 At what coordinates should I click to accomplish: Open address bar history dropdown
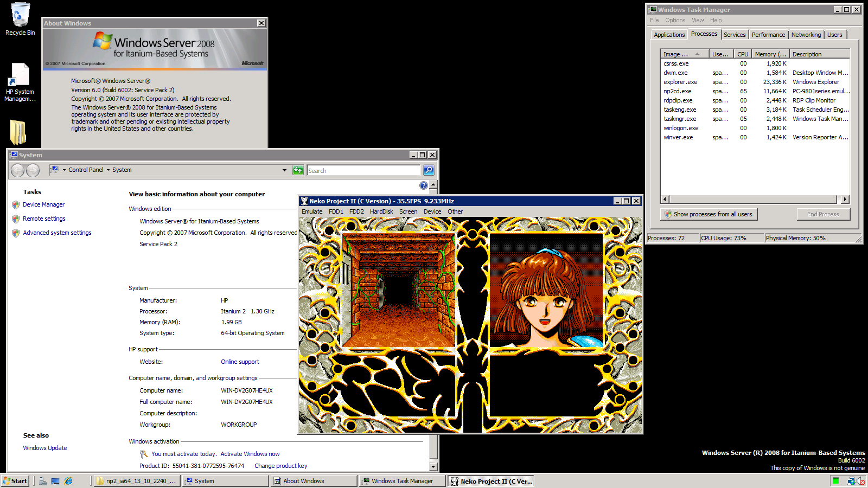284,170
